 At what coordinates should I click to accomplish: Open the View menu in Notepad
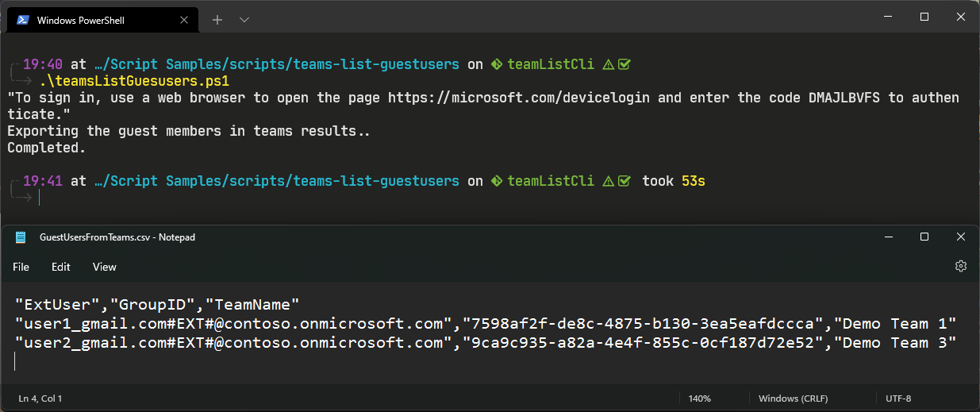click(105, 267)
